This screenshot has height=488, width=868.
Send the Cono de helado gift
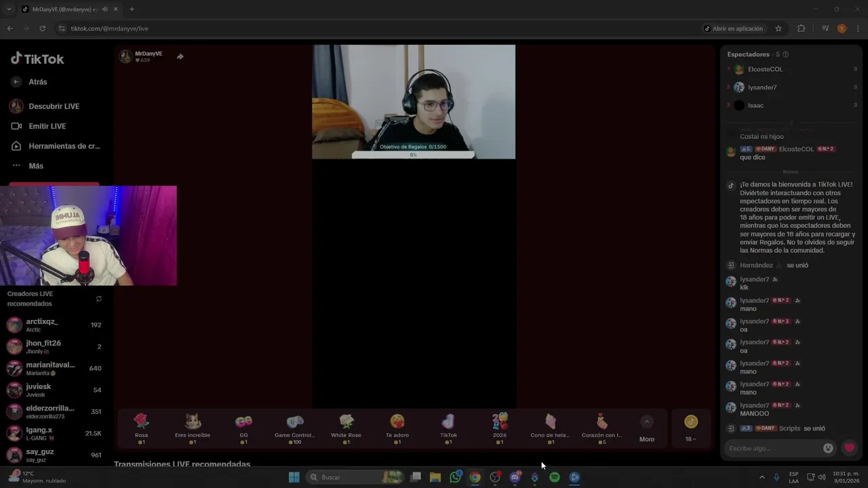pos(551,428)
